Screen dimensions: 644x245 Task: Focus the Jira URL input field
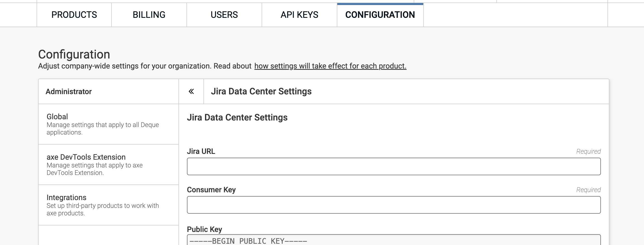coord(394,166)
